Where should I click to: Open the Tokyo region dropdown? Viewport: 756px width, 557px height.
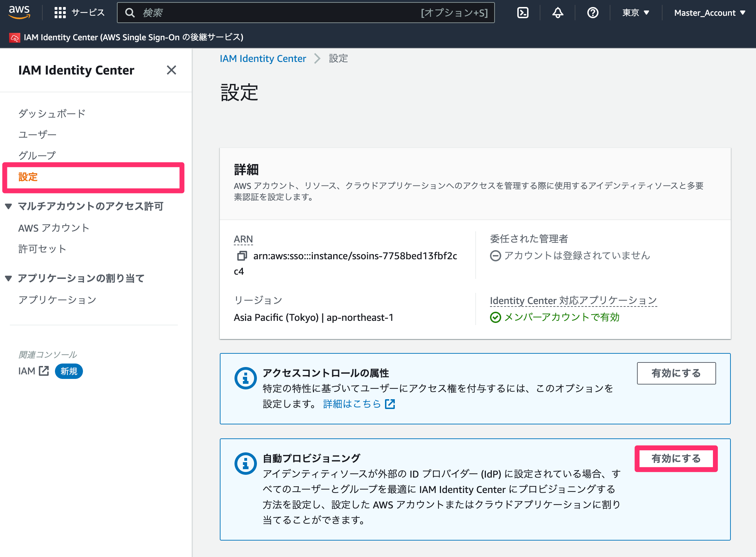[x=636, y=13]
